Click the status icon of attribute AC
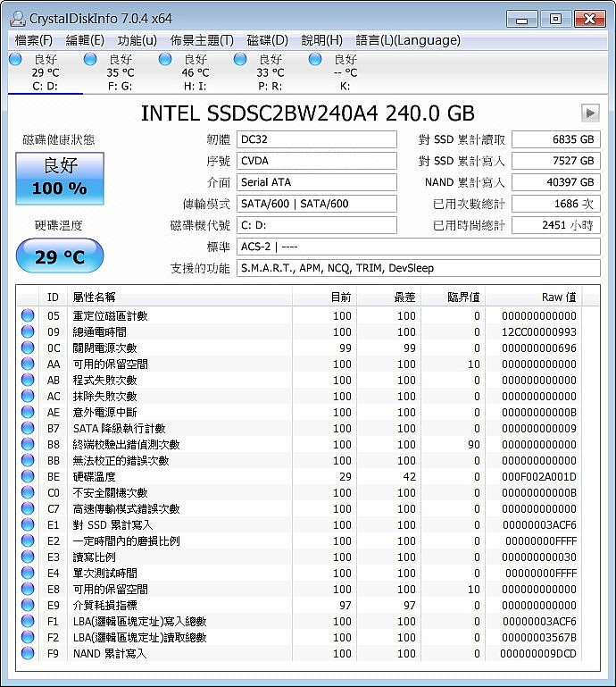 tap(28, 396)
